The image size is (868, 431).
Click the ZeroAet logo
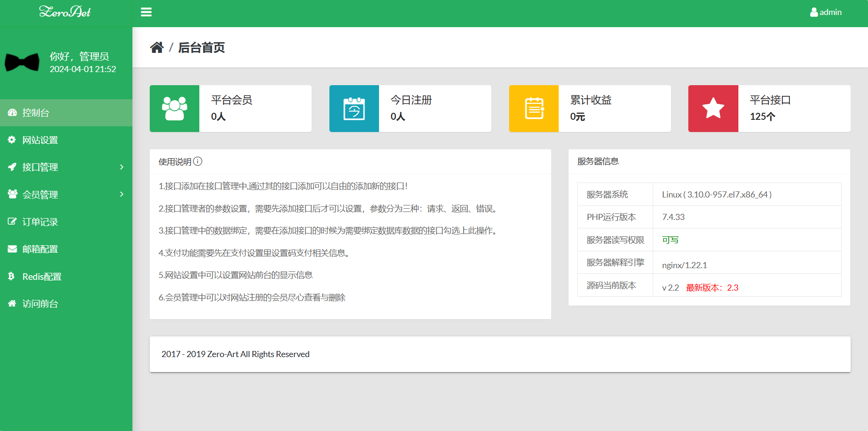click(65, 12)
